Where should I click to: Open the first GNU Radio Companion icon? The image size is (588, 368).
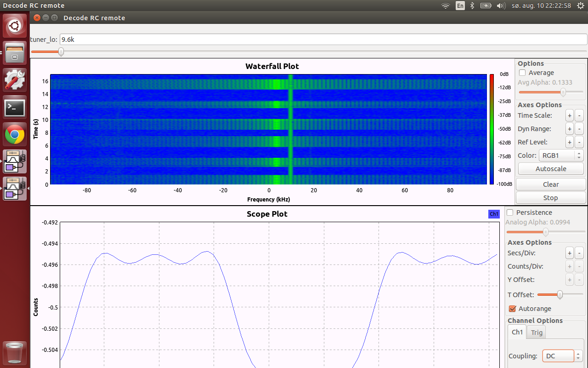pos(15,162)
